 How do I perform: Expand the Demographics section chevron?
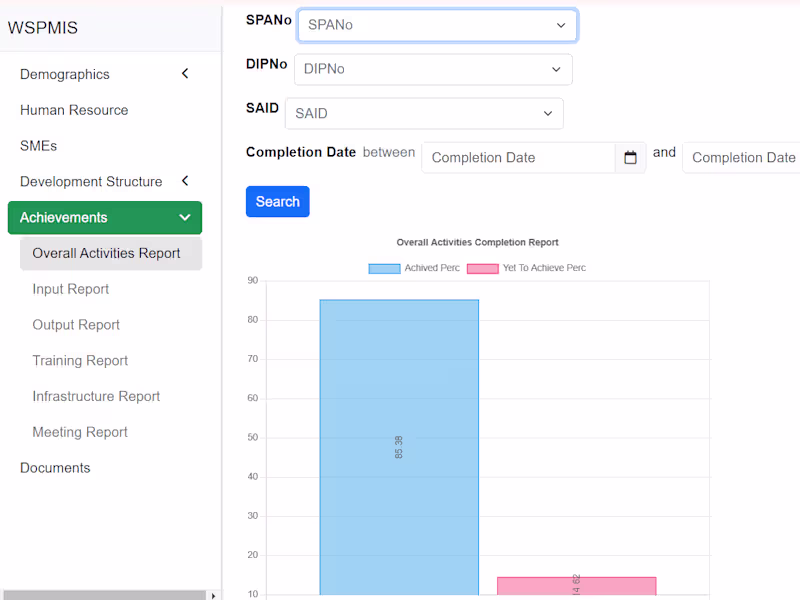(185, 73)
